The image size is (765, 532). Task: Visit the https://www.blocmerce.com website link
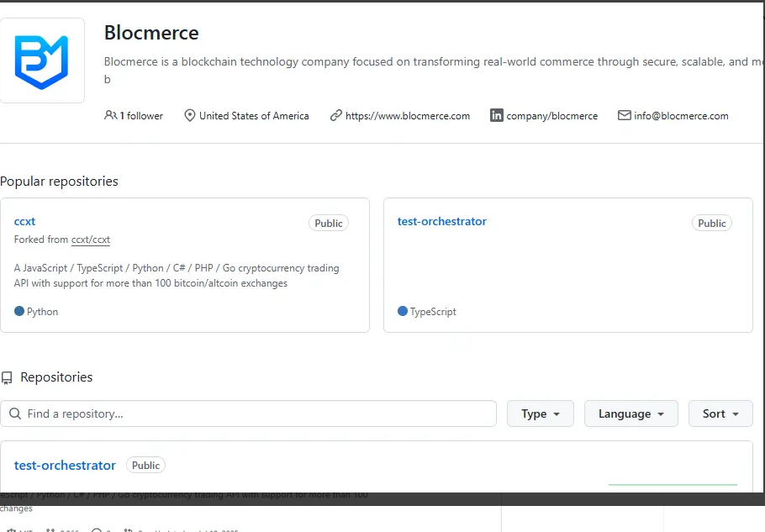click(408, 116)
